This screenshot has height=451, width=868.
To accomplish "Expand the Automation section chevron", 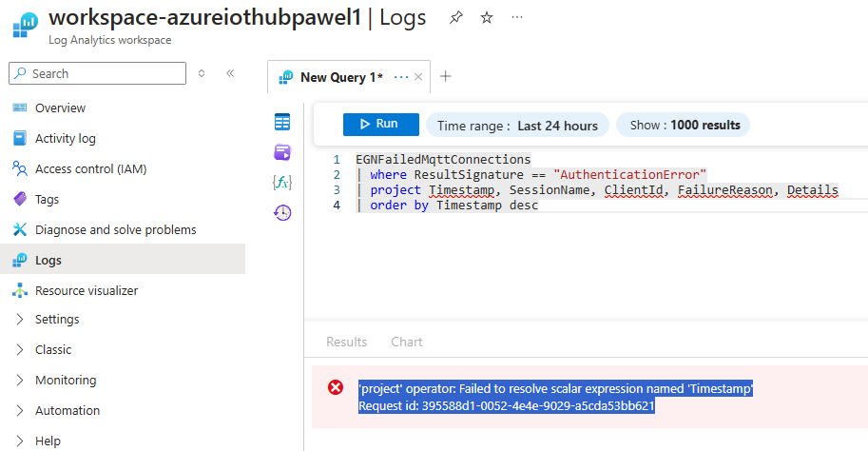I will tap(20, 410).
